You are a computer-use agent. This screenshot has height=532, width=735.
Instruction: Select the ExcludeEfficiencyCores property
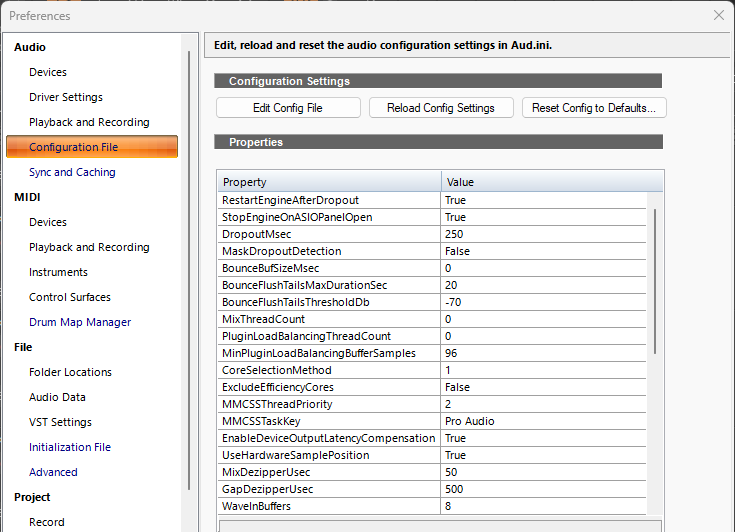329,387
